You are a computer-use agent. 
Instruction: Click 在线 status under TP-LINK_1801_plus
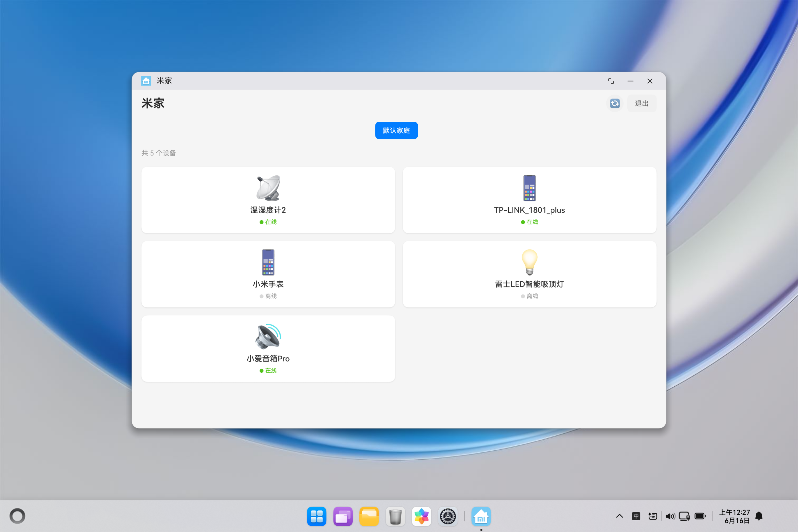(529, 222)
